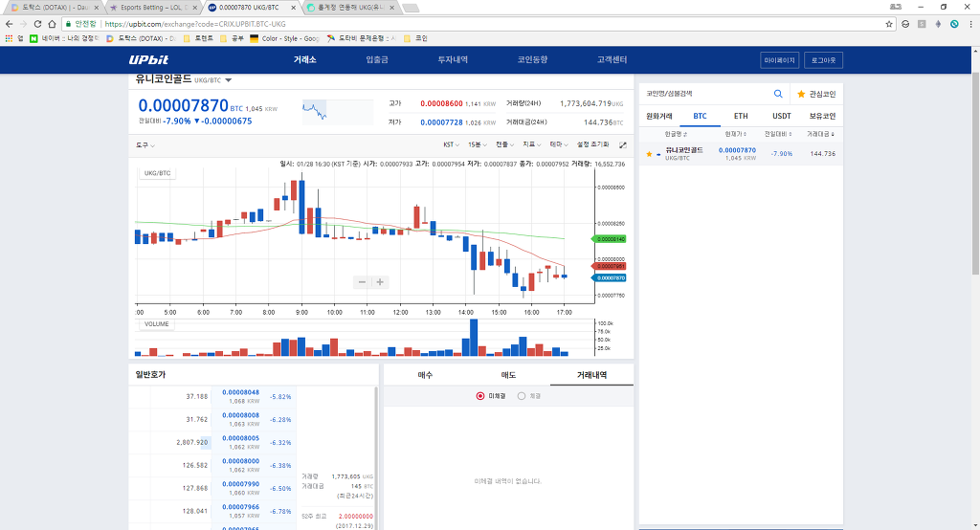Open the 코인동향 menu

click(532, 59)
